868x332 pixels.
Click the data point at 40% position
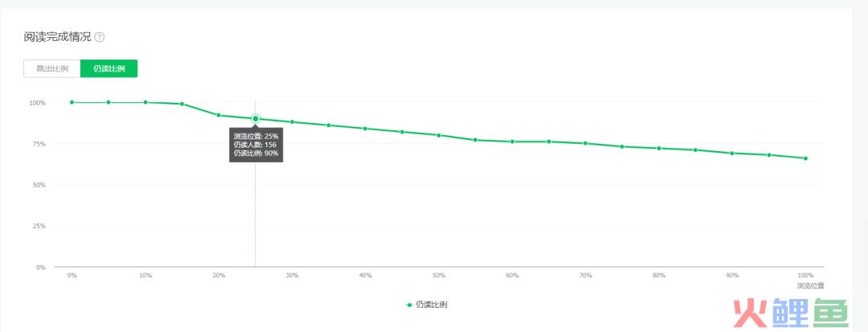(366, 129)
